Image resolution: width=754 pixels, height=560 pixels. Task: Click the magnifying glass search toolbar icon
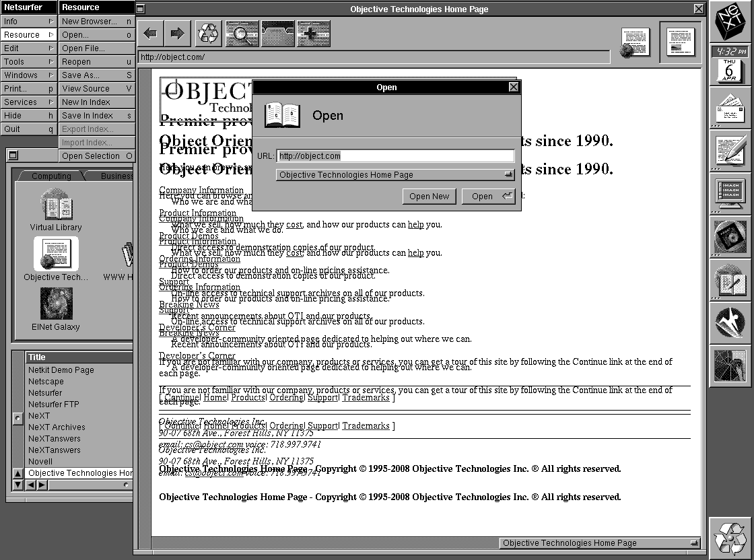(242, 33)
